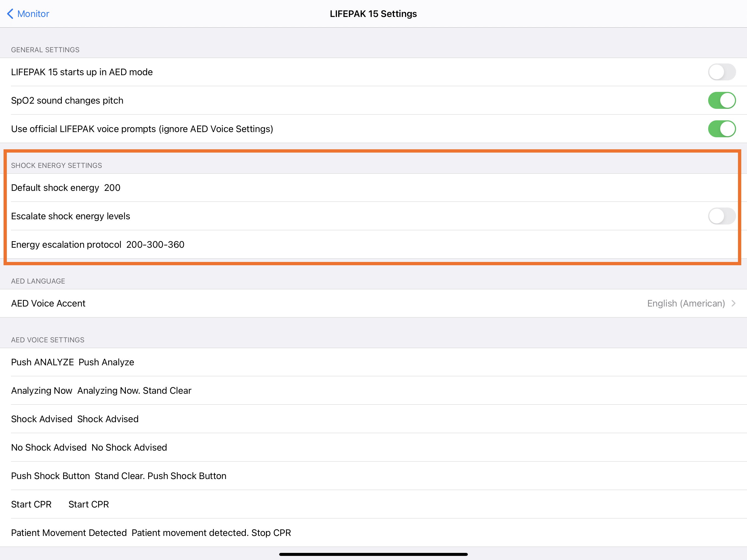The image size is (747, 560).
Task: Tap the home indicator bar
Action: coord(373,554)
